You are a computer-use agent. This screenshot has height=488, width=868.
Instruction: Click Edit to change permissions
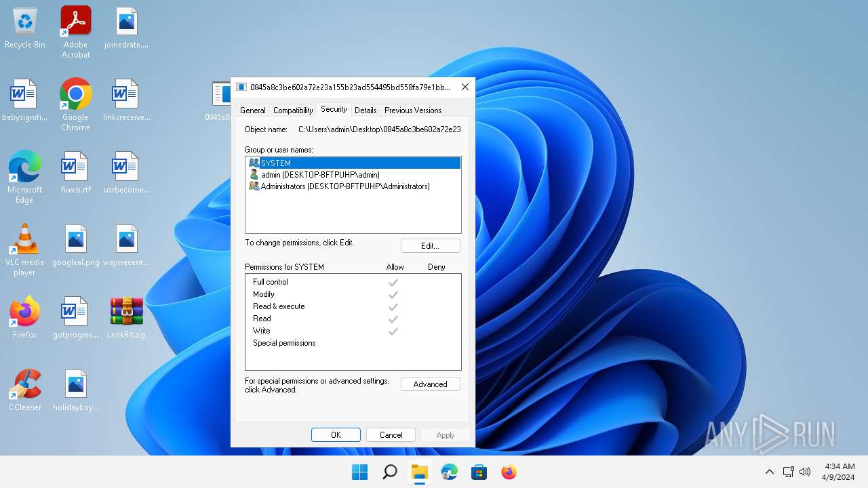[x=431, y=246]
